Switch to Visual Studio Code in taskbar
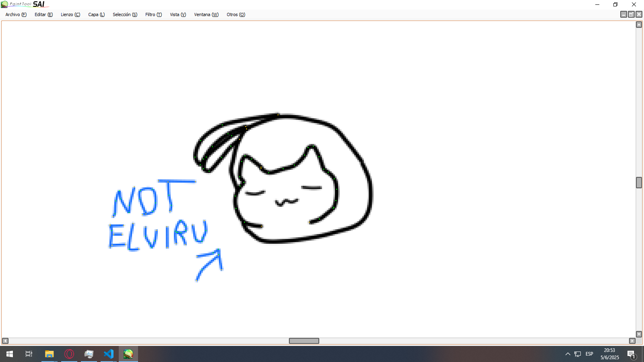This screenshot has height=362, width=644. click(109, 354)
